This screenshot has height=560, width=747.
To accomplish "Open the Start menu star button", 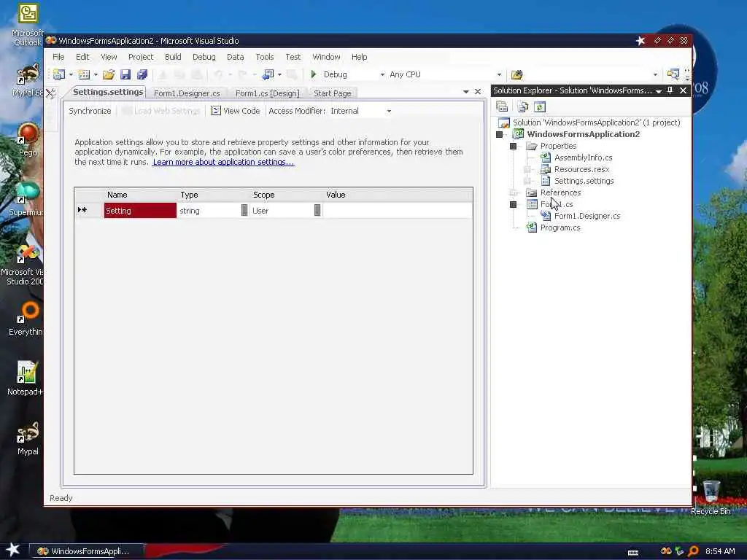I will [12, 550].
